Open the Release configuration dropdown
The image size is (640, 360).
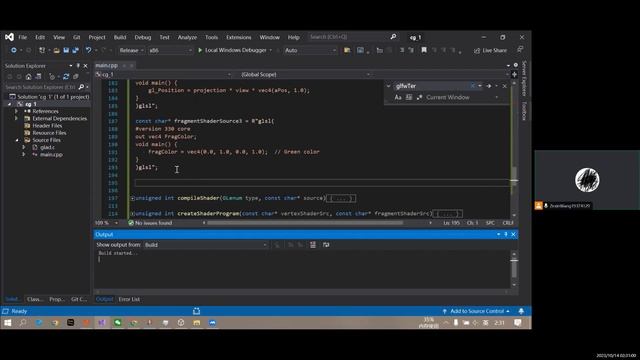[x=131, y=50]
